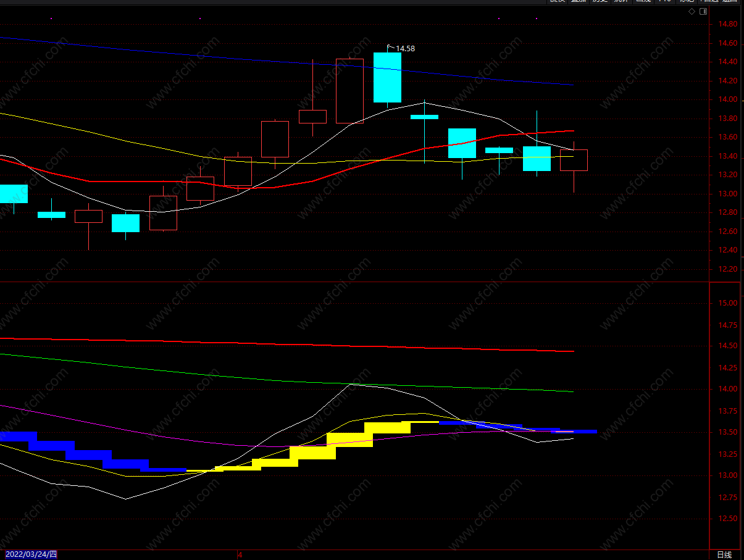The width and height of the screenshot is (744, 560).
Task: Click the red month marker 4 on the time axis
Action: point(240,554)
